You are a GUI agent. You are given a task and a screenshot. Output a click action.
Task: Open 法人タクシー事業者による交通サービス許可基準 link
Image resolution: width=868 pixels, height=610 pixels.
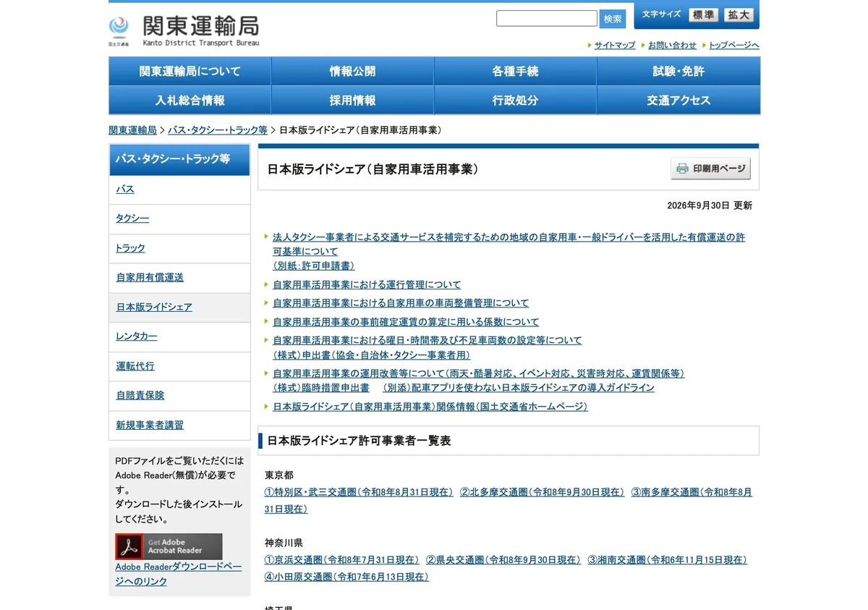[509, 244]
